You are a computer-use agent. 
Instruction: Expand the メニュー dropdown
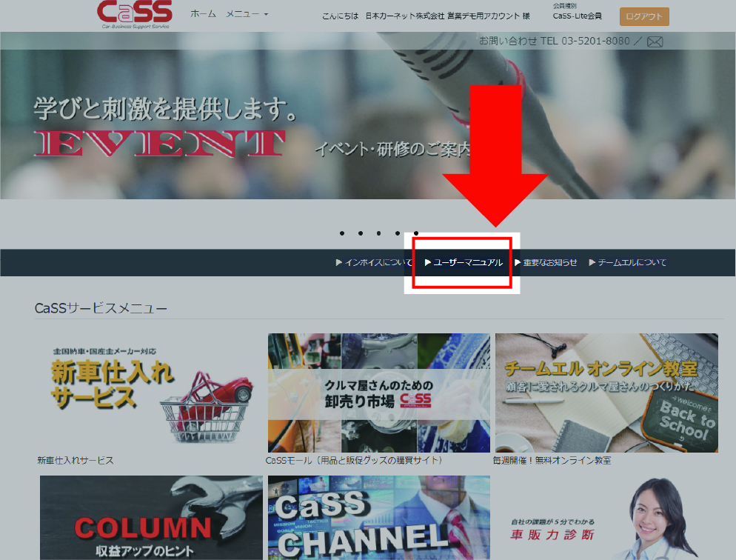pyautogui.click(x=247, y=14)
